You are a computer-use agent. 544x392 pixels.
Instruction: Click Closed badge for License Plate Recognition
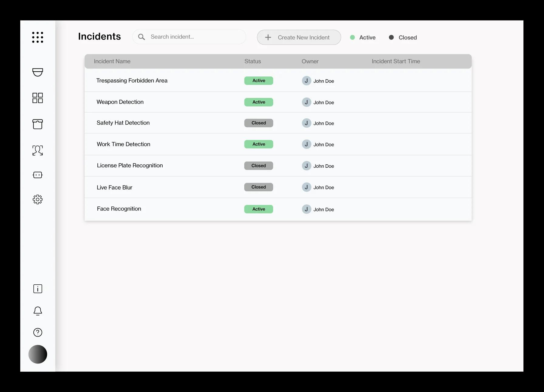tap(259, 166)
